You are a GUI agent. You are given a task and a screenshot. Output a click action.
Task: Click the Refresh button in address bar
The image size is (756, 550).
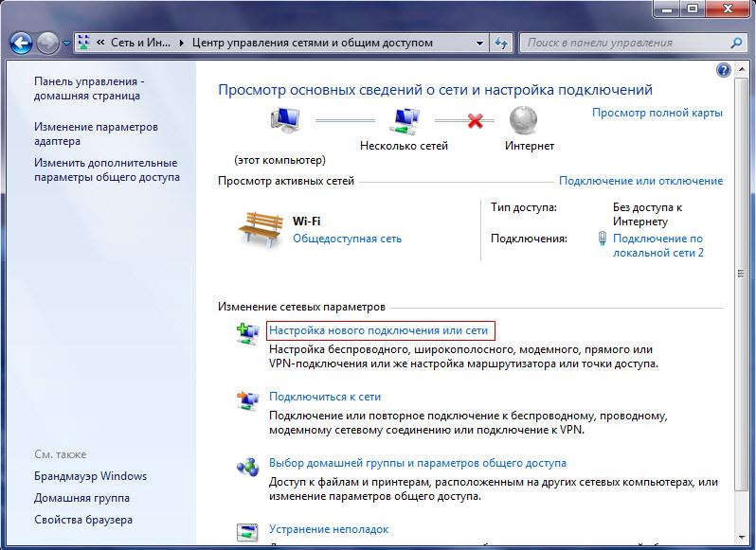tap(501, 43)
